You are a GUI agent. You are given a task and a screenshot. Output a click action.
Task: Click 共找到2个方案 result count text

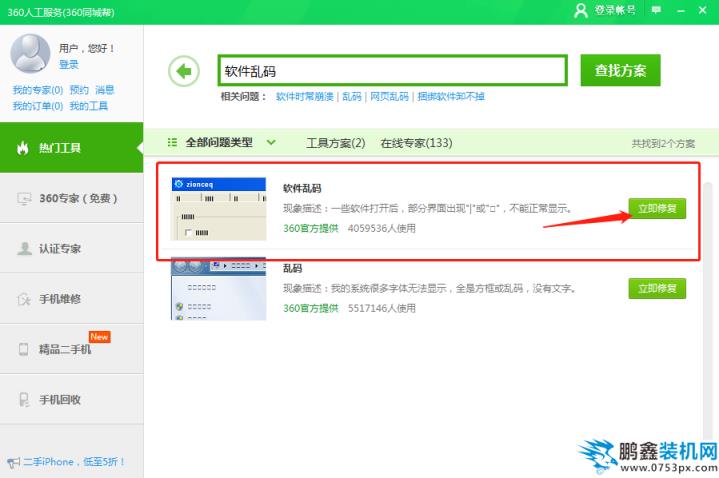[663, 144]
